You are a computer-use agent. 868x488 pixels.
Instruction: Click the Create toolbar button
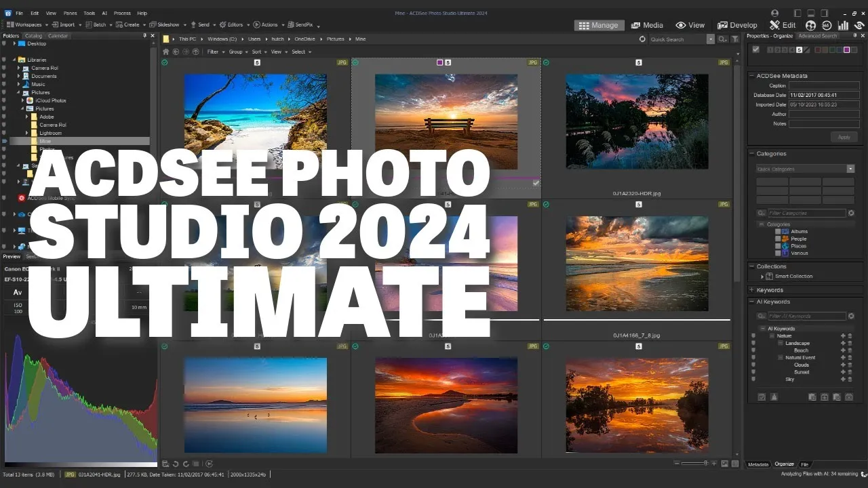point(128,24)
